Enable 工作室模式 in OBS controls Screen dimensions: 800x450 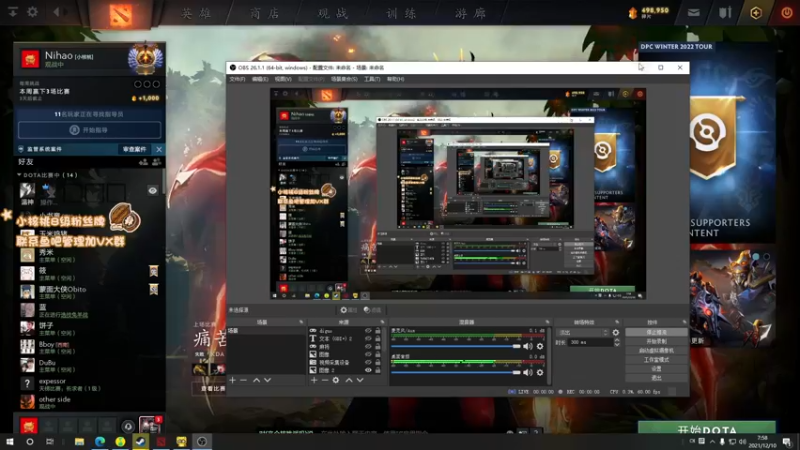657,360
